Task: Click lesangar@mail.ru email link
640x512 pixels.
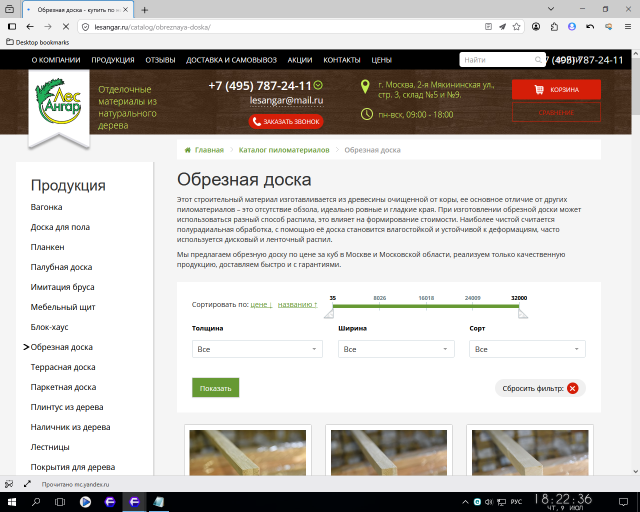Action: 286,100
